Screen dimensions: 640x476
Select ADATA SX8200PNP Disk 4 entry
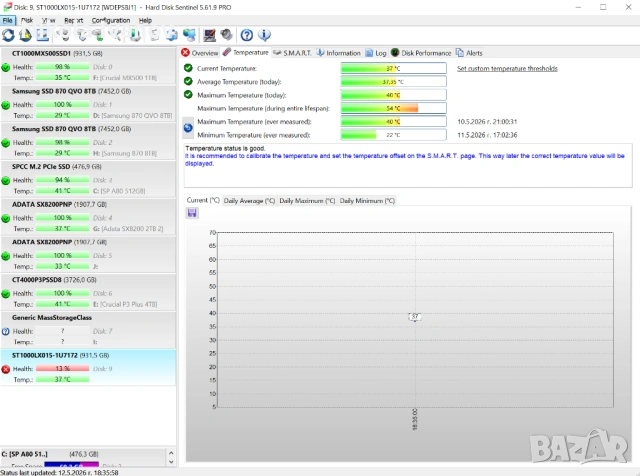coord(88,216)
